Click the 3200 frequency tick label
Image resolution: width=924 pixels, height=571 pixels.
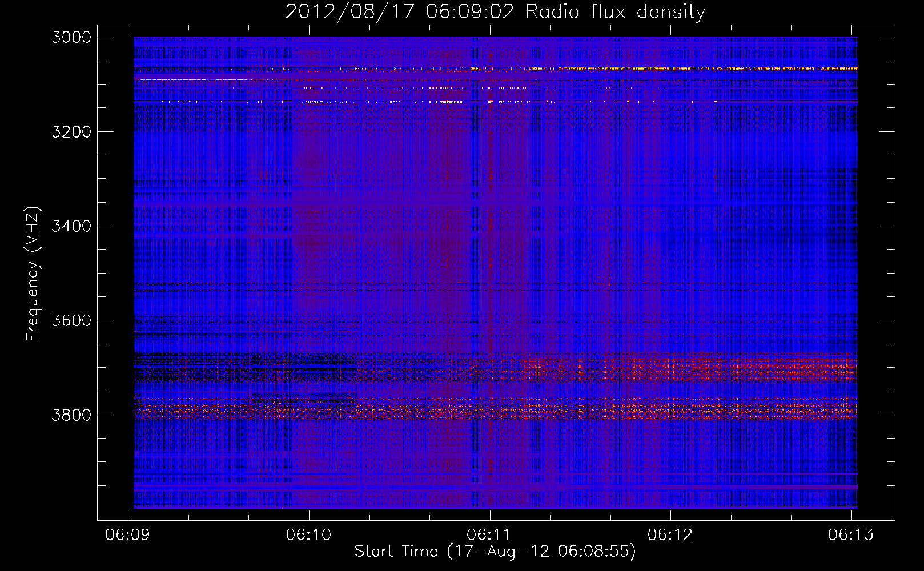point(71,132)
